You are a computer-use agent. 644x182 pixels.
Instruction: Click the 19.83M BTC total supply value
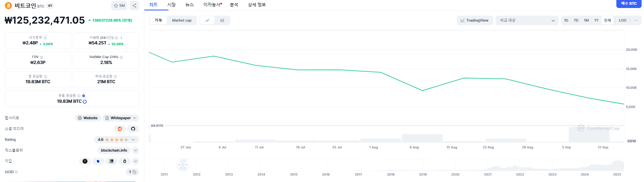point(38,82)
